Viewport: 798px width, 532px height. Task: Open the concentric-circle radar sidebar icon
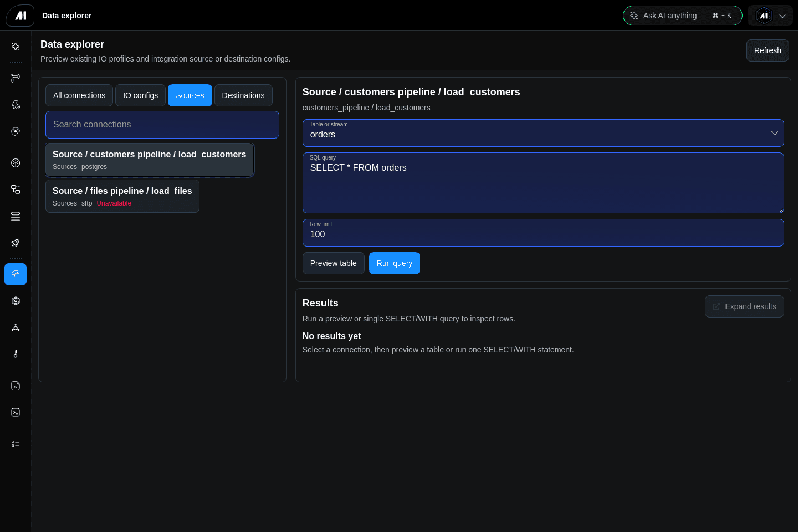tap(16, 131)
